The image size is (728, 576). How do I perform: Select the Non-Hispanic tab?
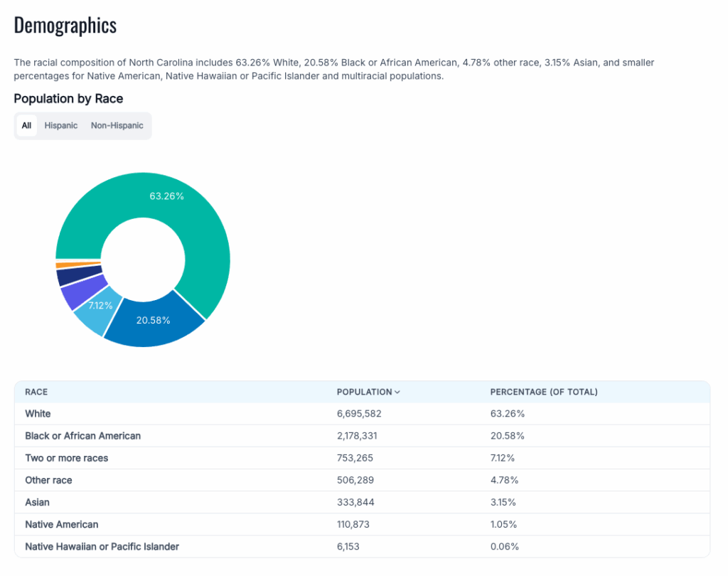(x=117, y=126)
